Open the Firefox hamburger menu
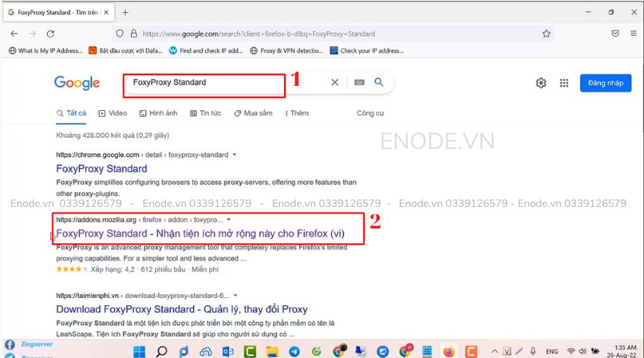The image size is (644, 358). pos(633,34)
